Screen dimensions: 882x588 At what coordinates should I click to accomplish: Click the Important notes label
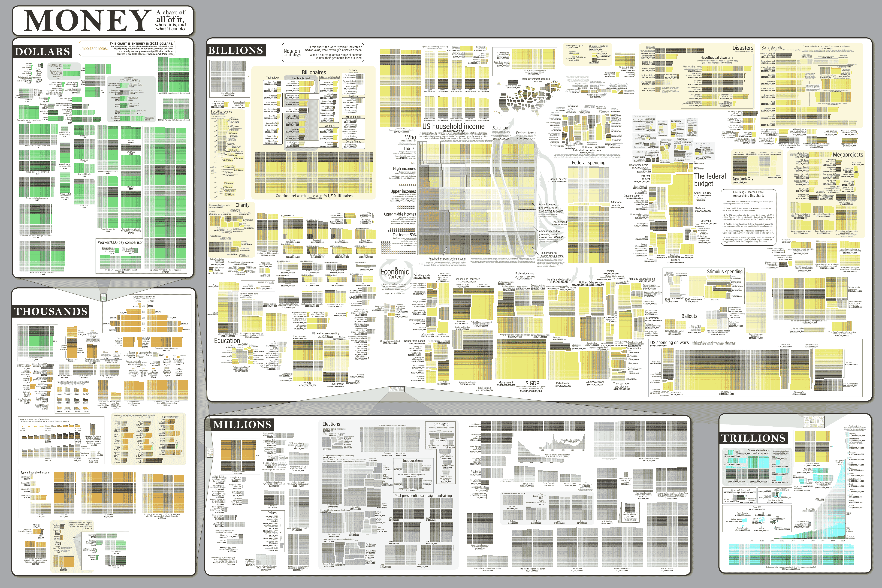point(93,48)
